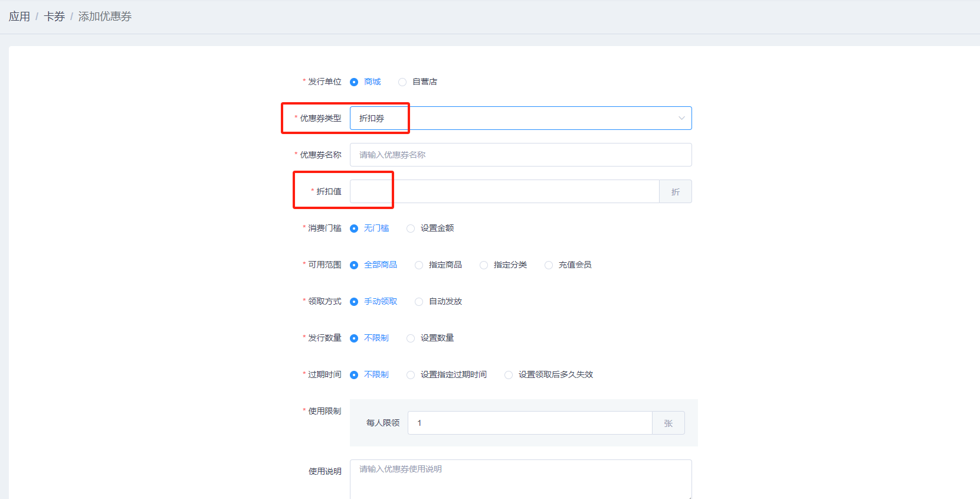980x499 pixels.
Task: Click the 应用 breadcrumb link
Action: click(19, 17)
